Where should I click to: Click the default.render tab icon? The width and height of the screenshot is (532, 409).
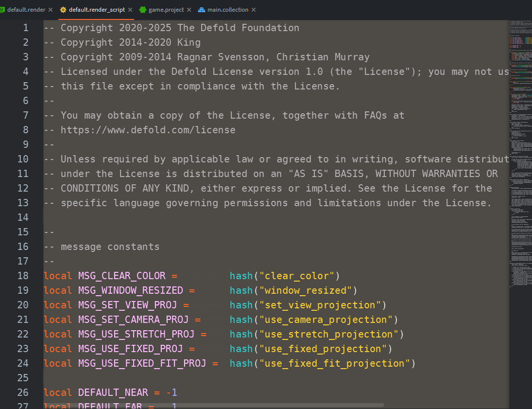(2, 10)
